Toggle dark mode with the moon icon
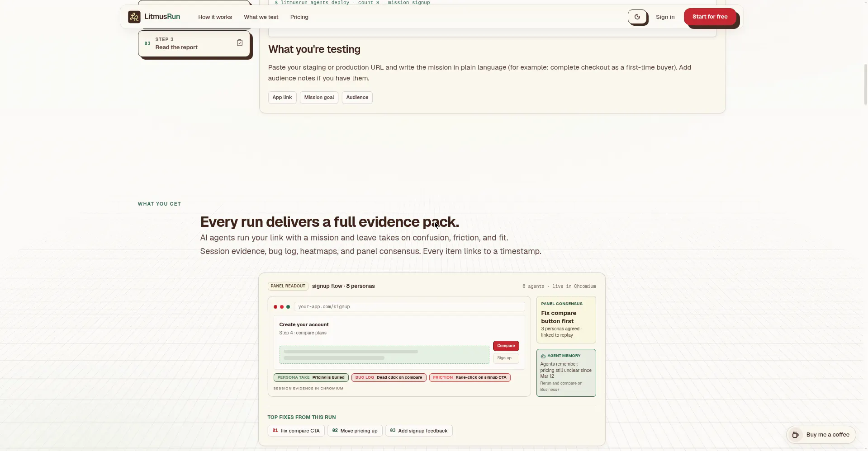This screenshot has width=868, height=451. pyautogui.click(x=637, y=17)
